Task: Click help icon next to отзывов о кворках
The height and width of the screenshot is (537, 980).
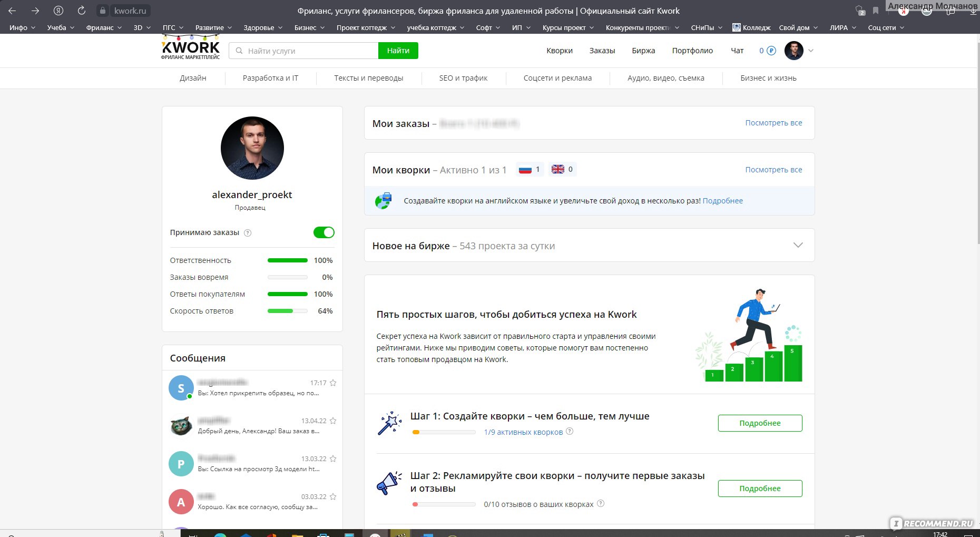Action: tap(601, 504)
